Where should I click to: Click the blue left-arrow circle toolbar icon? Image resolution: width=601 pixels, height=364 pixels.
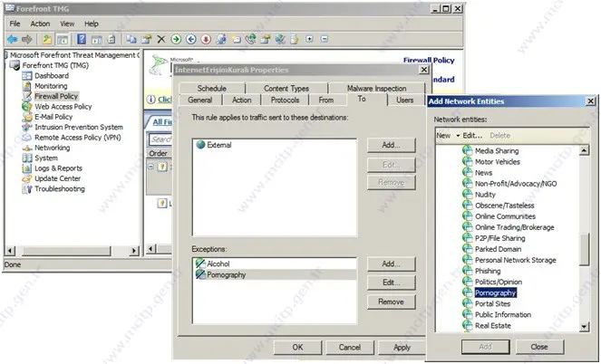coord(191,39)
